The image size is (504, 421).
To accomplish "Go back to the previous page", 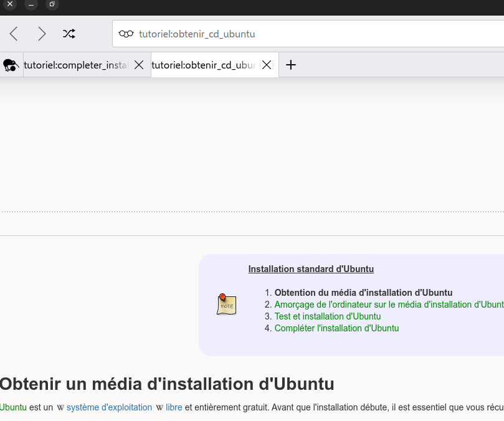I will tap(12, 34).
